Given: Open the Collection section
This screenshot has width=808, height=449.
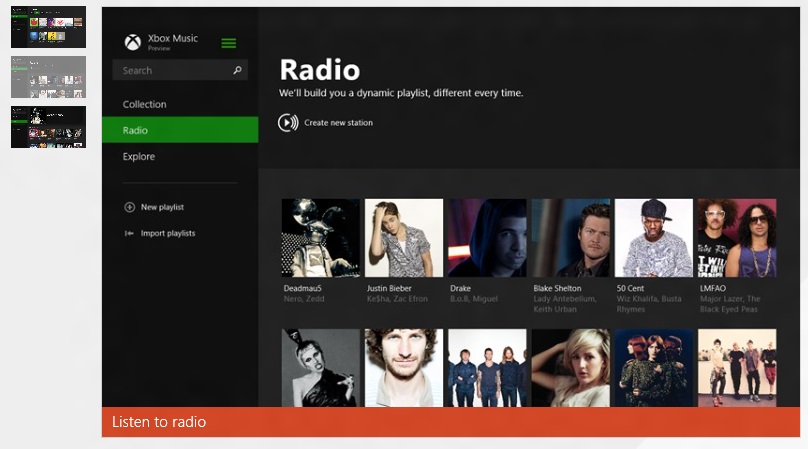Looking at the screenshot, I should (145, 104).
